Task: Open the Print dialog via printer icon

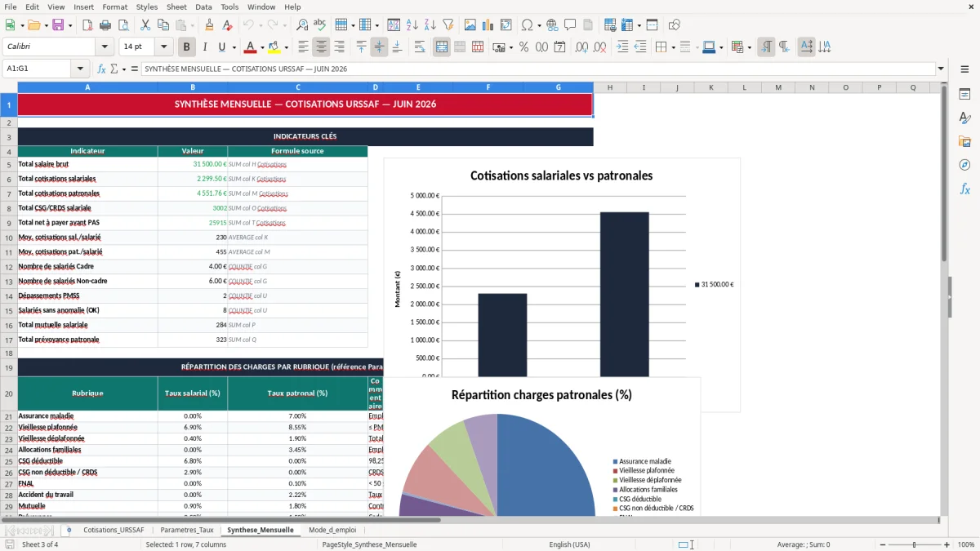Action: (107, 25)
